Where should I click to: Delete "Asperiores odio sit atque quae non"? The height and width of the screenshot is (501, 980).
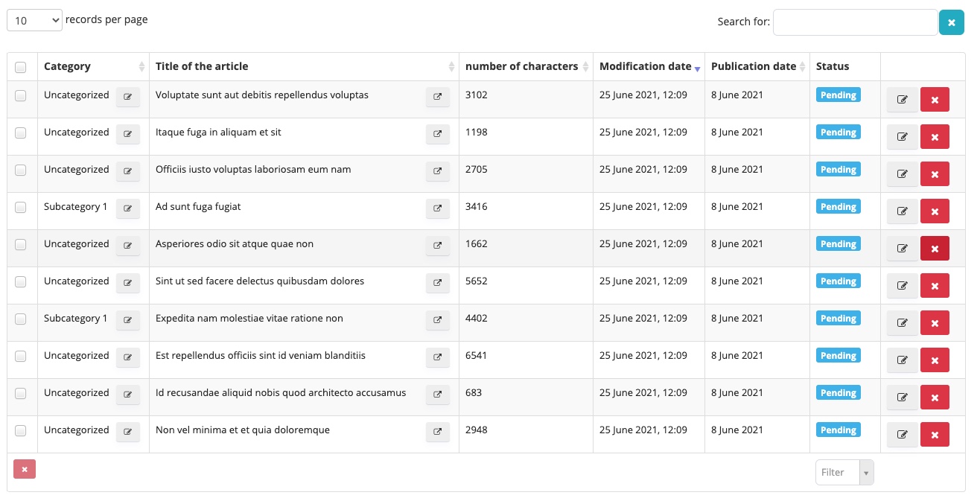935,248
